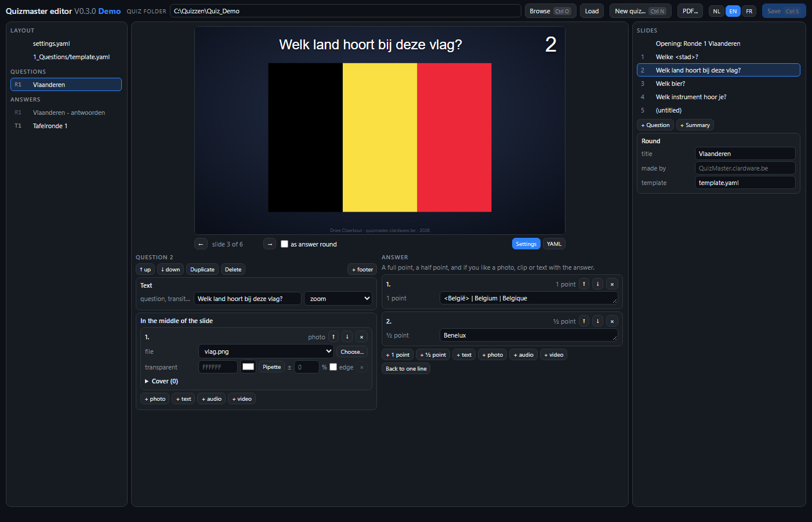Viewport: 812px width, 522px height.
Task: Select slide 2 'Welk land hoort bij deze vlag?'
Action: (x=719, y=70)
